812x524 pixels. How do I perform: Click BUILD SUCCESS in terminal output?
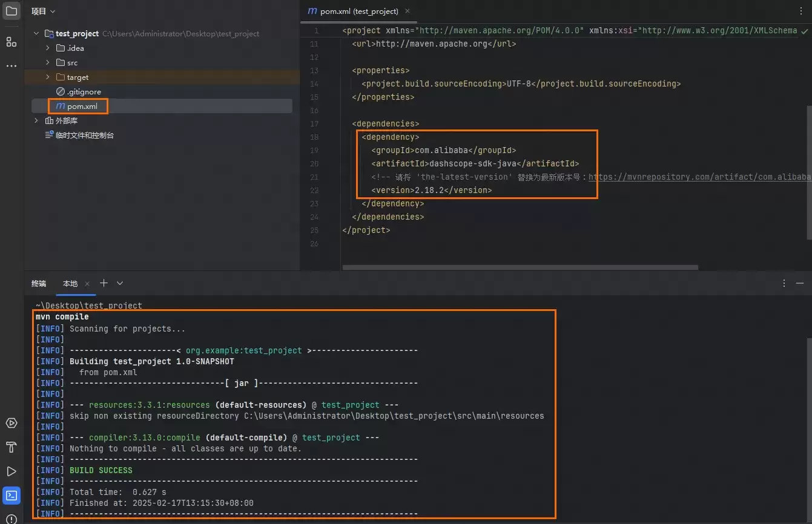pyautogui.click(x=101, y=470)
